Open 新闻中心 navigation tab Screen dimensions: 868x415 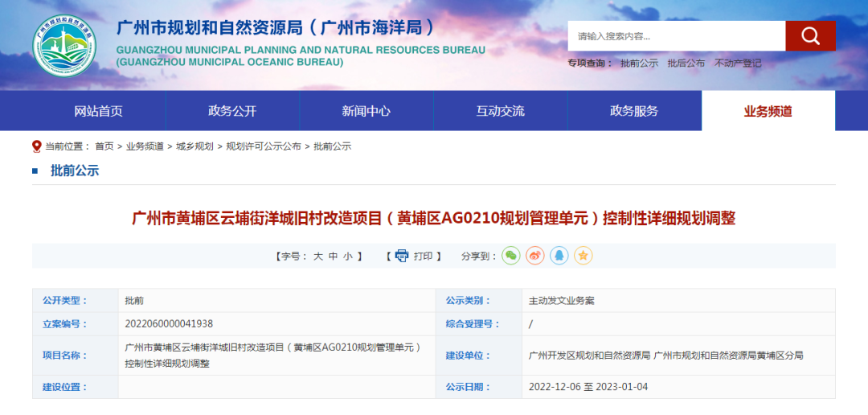366,111
